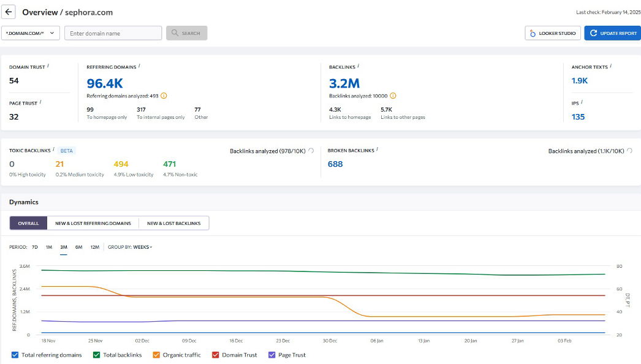Screen dimensions: 641x364
Task: Open the 688 broken backlinks link
Action: click(x=335, y=164)
